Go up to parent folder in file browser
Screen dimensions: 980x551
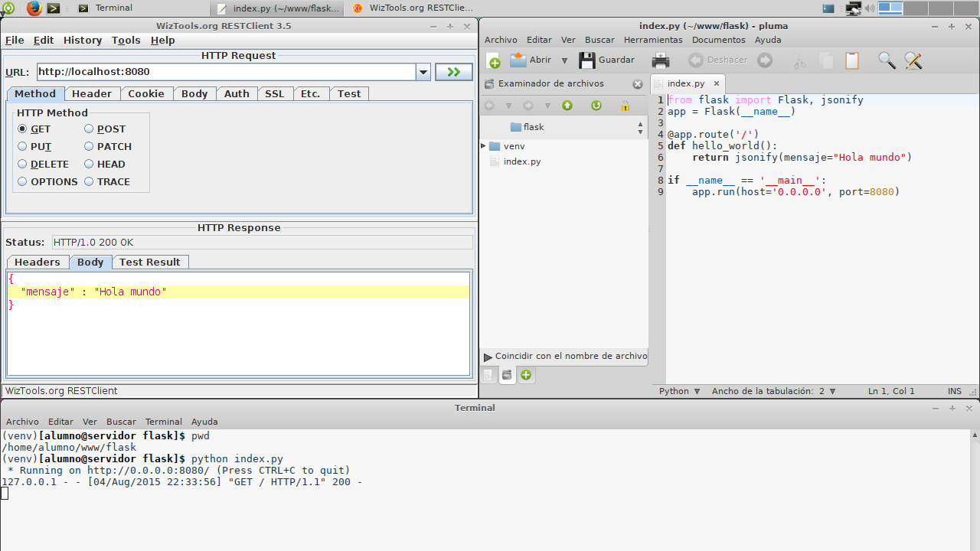pos(567,106)
